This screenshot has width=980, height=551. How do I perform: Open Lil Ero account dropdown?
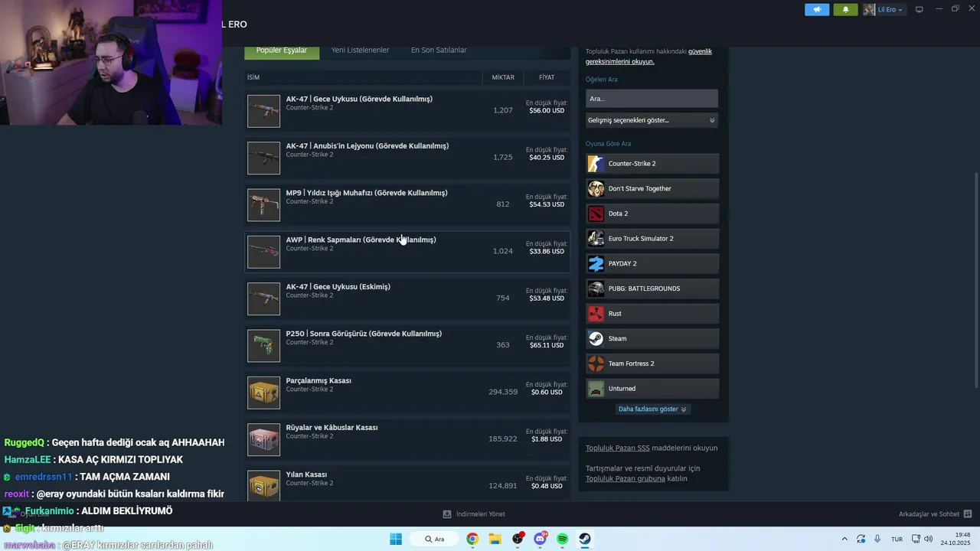click(x=884, y=10)
